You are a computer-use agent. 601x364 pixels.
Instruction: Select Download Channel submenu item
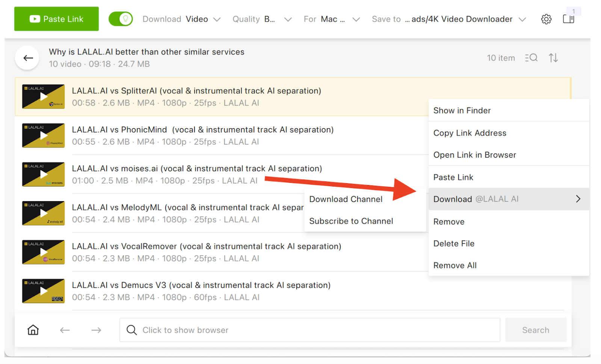click(365, 199)
